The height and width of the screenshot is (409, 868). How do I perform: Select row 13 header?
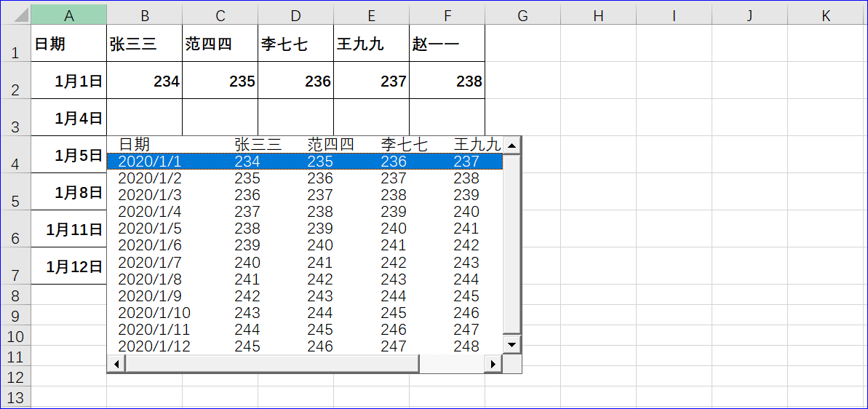click(15, 397)
